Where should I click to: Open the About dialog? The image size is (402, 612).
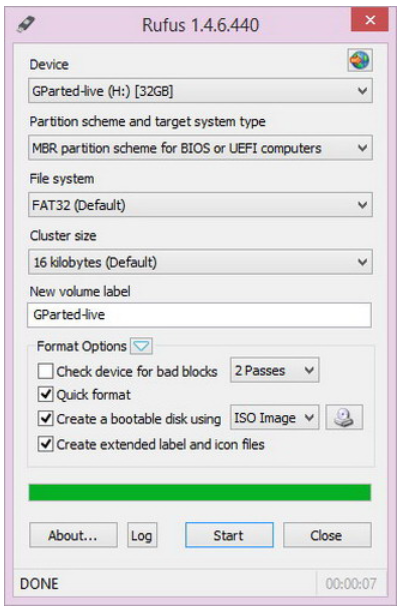coord(73,536)
